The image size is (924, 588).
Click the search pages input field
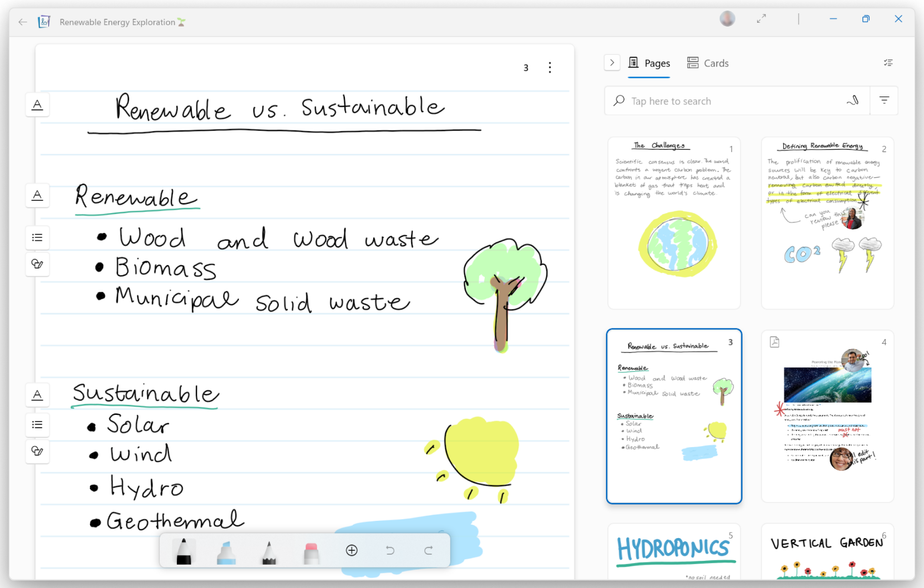pyautogui.click(x=732, y=101)
